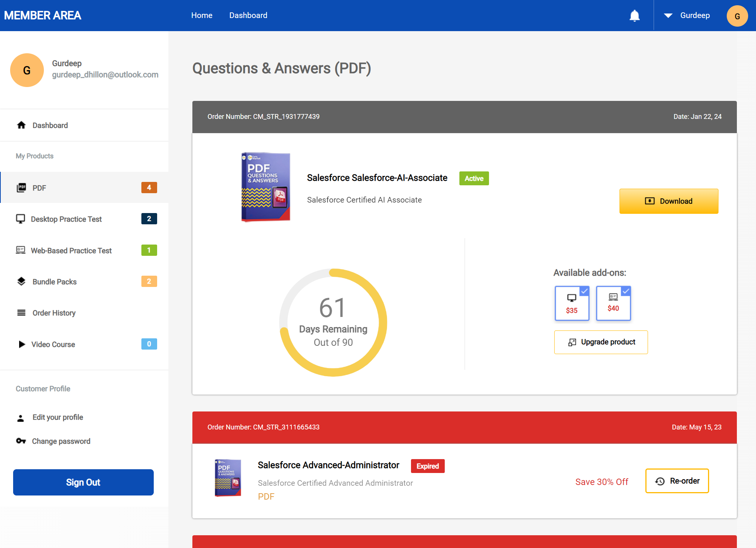Click the Salesforce Advanced-Administrator title
756x548 pixels.
point(328,465)
